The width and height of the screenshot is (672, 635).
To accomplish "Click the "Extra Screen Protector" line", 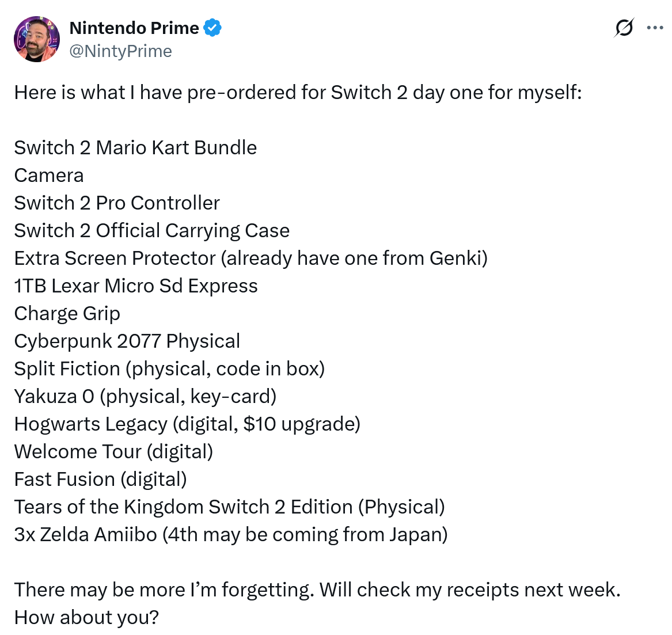I will pos(250,258).
